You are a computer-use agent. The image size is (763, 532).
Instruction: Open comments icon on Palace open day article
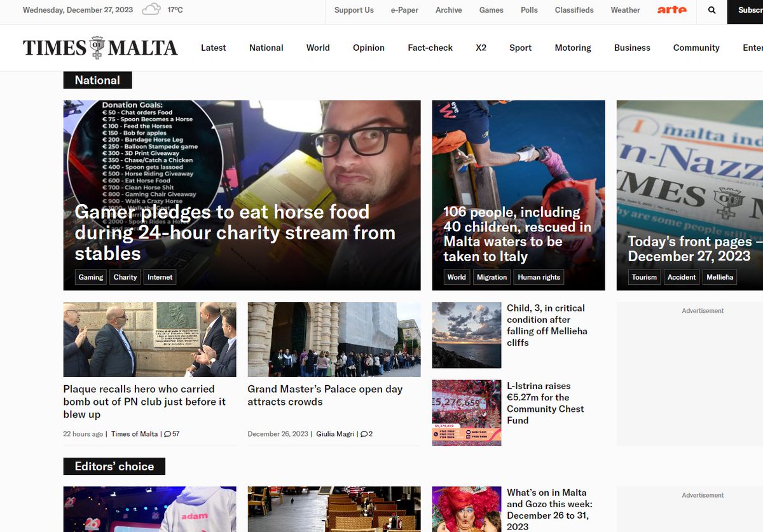click(364, 434)
